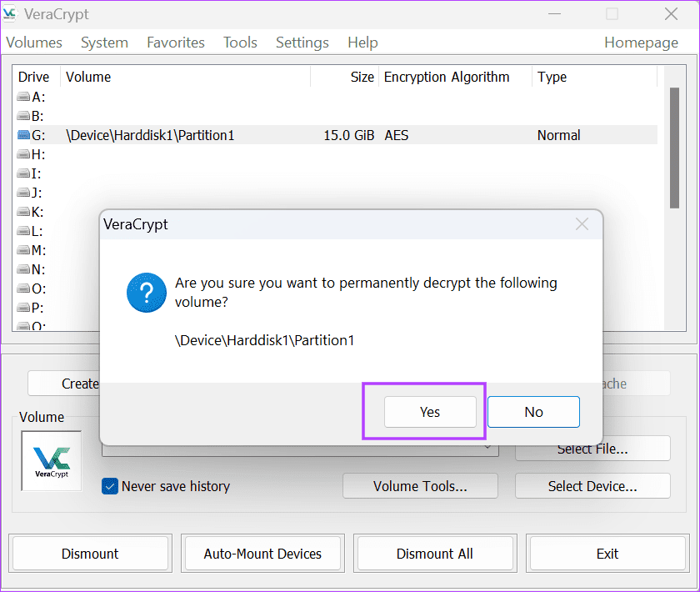Confirm decryption by clicking Yes

(x=429, y=411)
